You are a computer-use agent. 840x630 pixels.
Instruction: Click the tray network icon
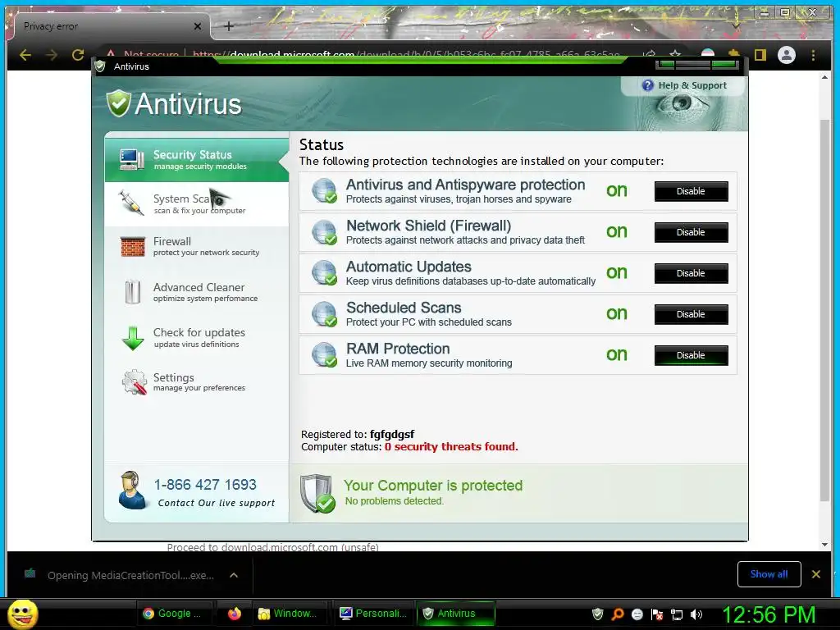click(677, 614)
